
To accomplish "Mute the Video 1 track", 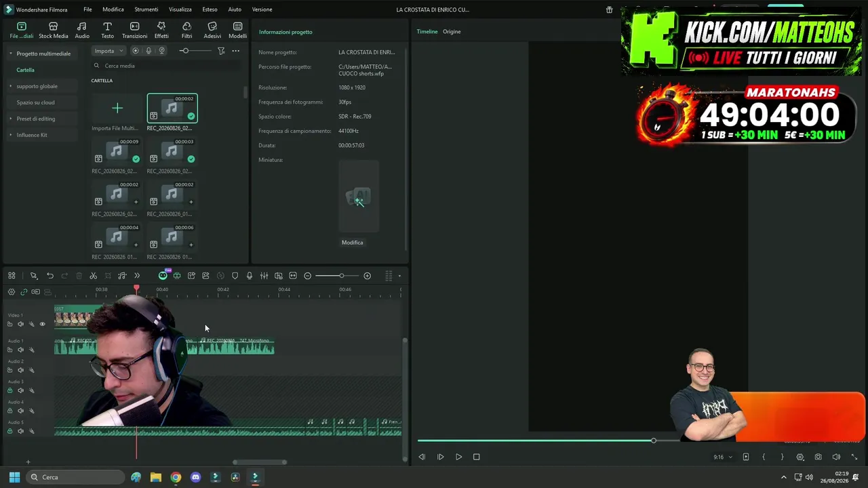I will [x=20, y=324].
